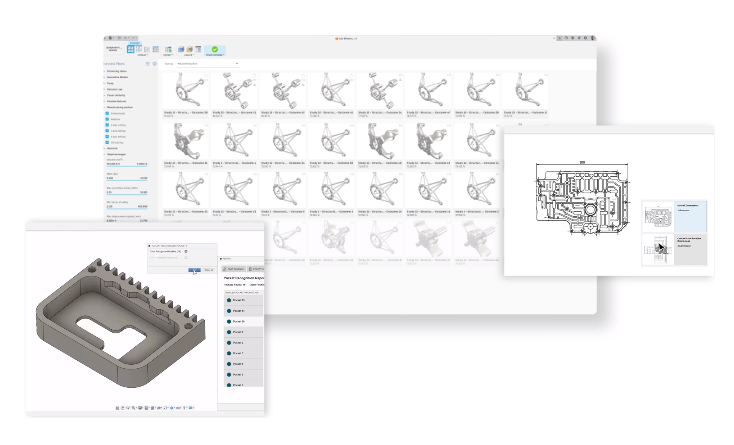
Task: Adjust the Max von Mises stress slider
Action: click(x=127, y=194)
